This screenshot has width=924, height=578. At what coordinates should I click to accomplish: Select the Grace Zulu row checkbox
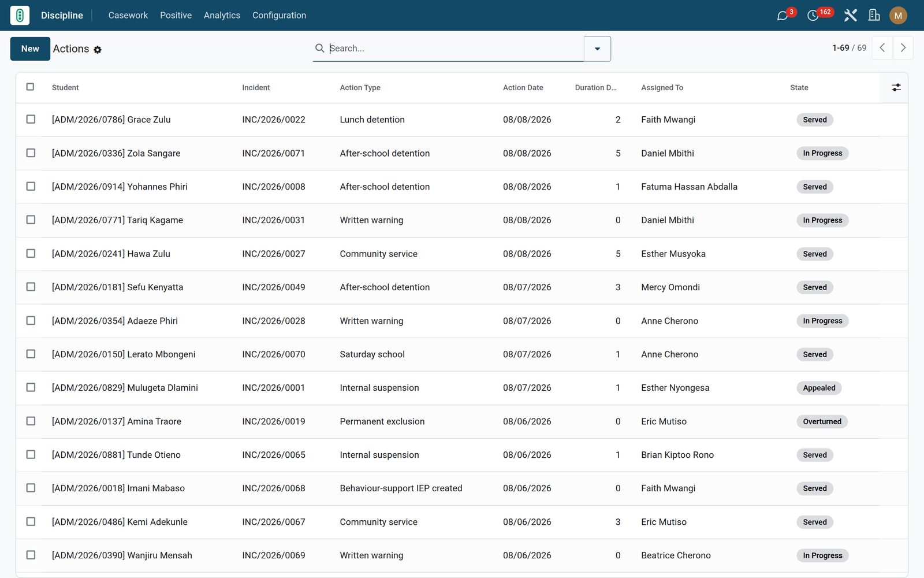click(31, 119)
